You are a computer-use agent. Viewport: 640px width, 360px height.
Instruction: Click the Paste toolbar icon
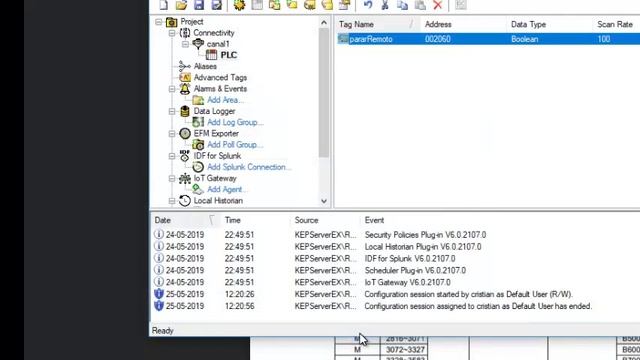(x=420, y=4)
